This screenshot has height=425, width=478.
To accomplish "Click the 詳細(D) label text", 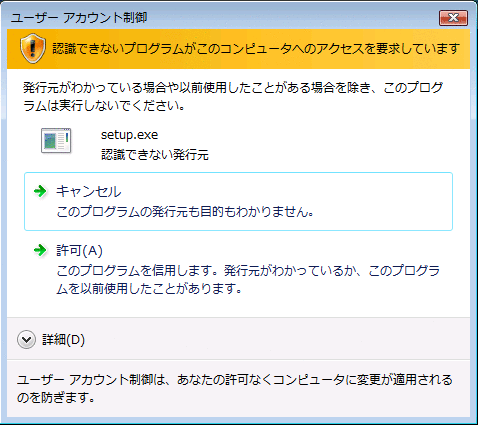I will 63,340.
